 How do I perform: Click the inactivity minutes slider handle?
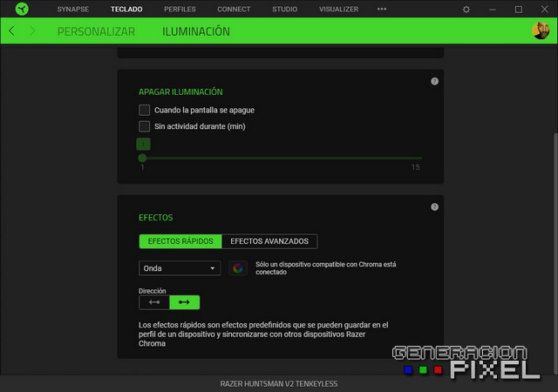click(x=142, y=158)
